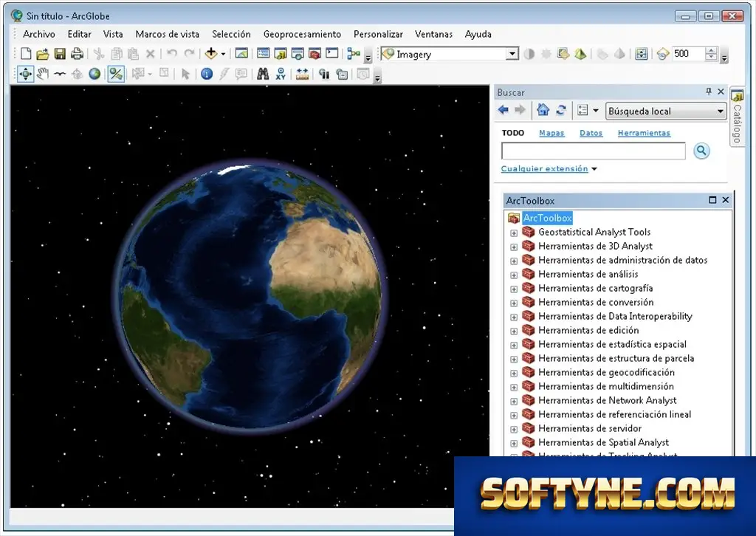The width and height of the screenshot is (756, 536).
Task: Select the Pan hand tool
Action: [43, 74]
